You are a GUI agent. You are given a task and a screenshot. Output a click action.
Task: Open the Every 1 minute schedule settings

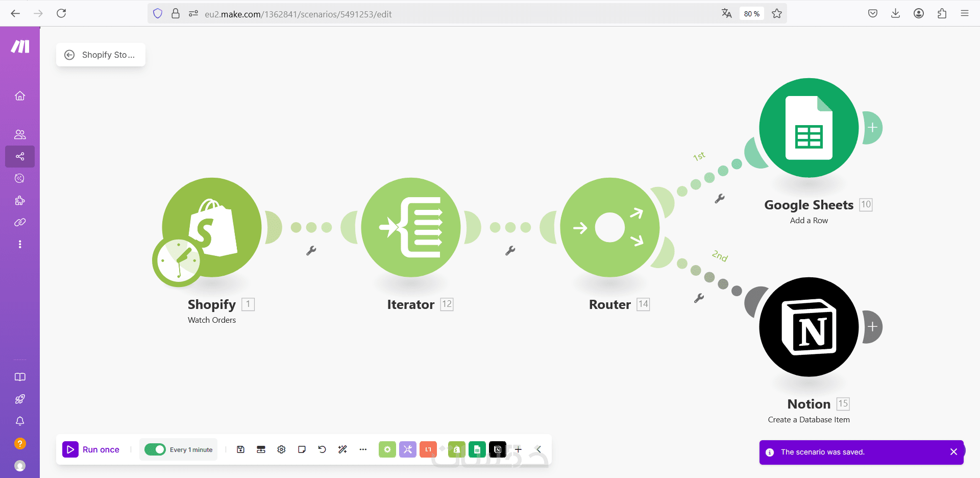pyautogui.click(x=191, y=450)
